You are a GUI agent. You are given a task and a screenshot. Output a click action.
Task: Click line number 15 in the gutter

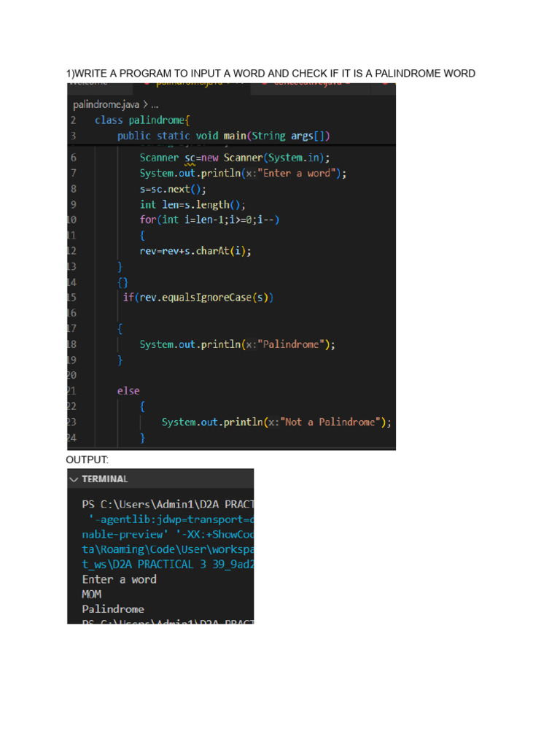[x=71, y=298]
